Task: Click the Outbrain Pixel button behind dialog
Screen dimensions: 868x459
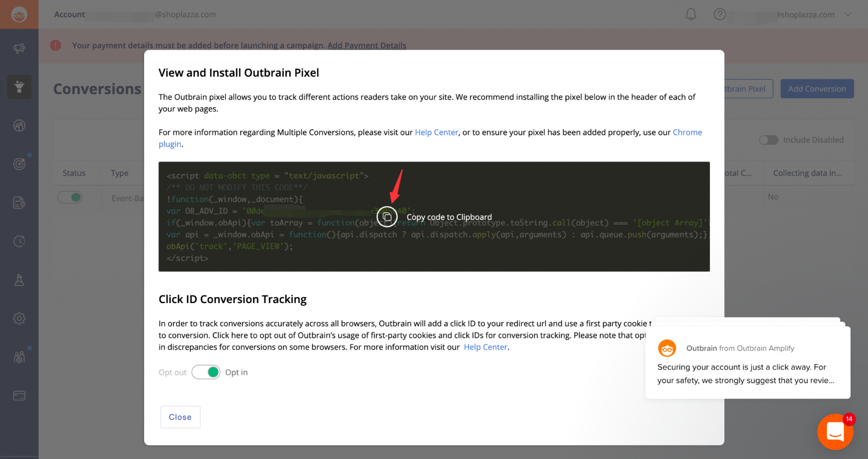Action: (x=748, y=89)
